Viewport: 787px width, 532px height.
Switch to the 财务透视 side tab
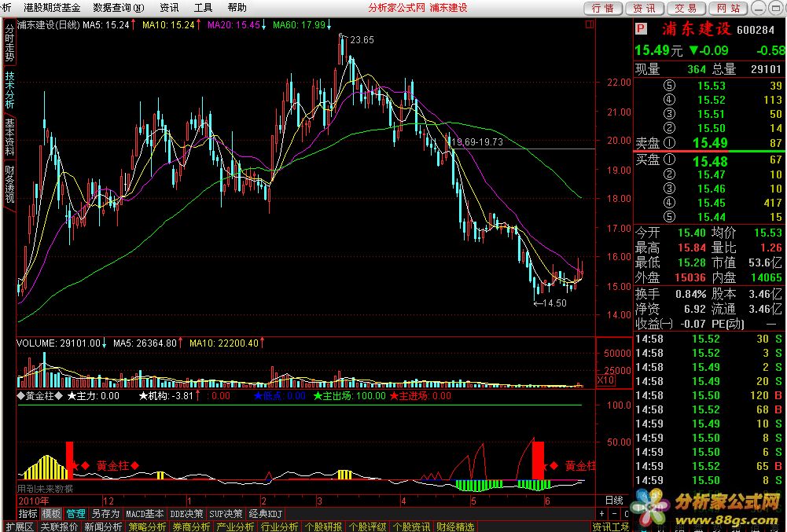tap(9, 184)
